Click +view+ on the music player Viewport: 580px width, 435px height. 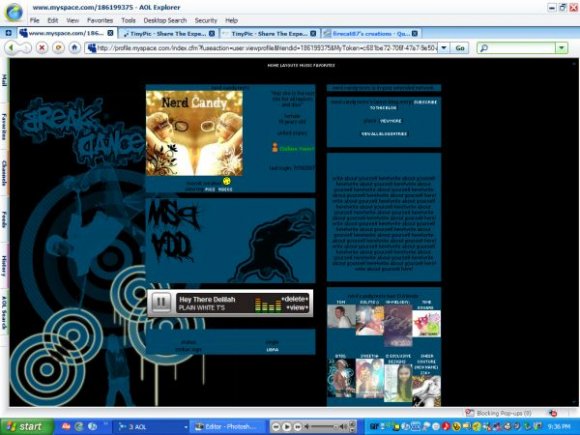[297, 308]
